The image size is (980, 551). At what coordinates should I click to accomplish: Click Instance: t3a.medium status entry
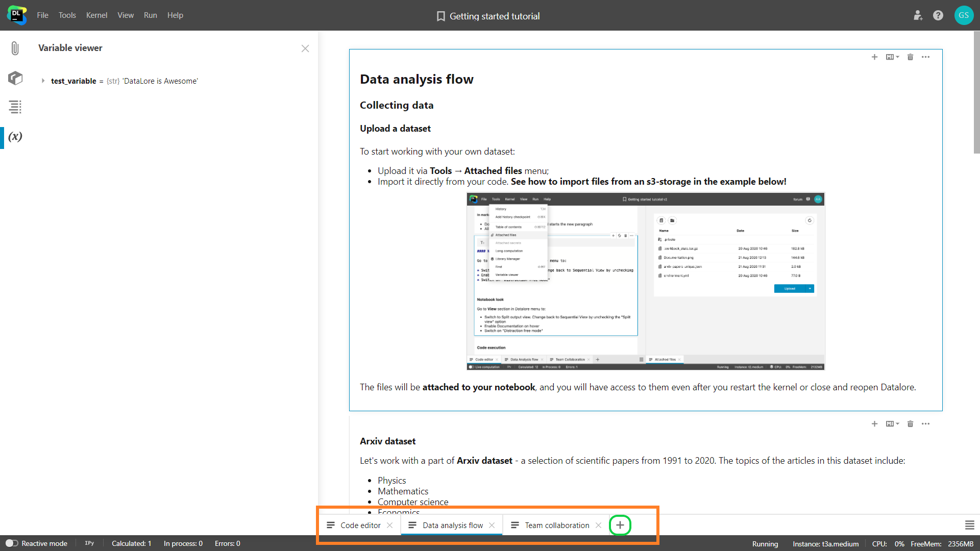(826, 544)
